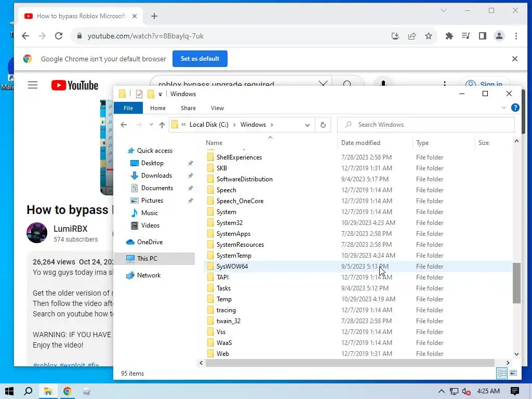The width and height of the screenshot is (532, 399).
Task: Toggle Chrome side panel icon
Action: click(x=483, y=36)
